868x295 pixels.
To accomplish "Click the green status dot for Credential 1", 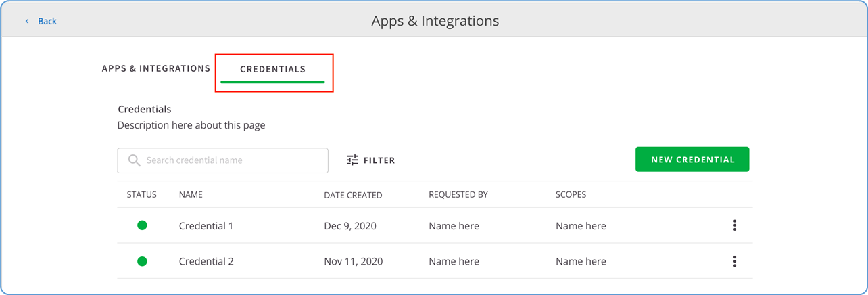I will 142,225.
